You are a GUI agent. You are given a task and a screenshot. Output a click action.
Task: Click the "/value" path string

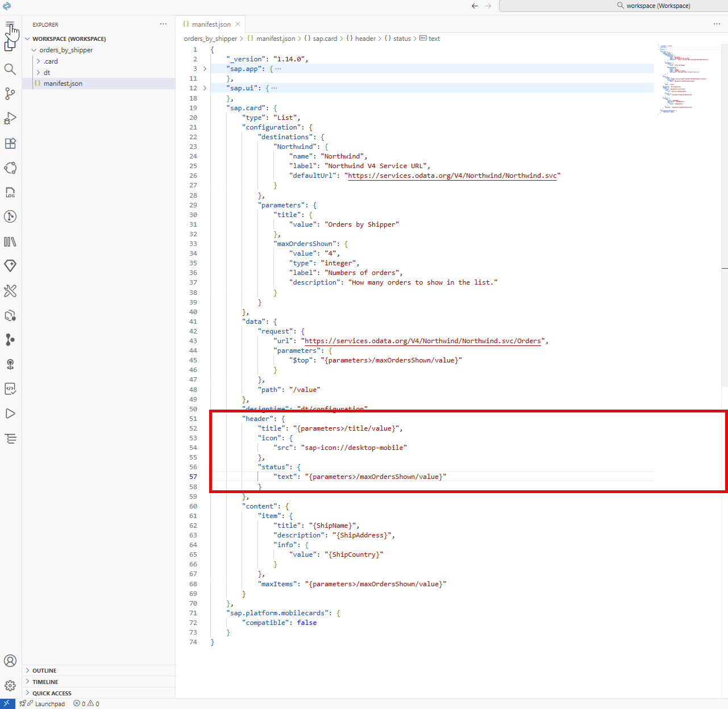click(305, 390)
